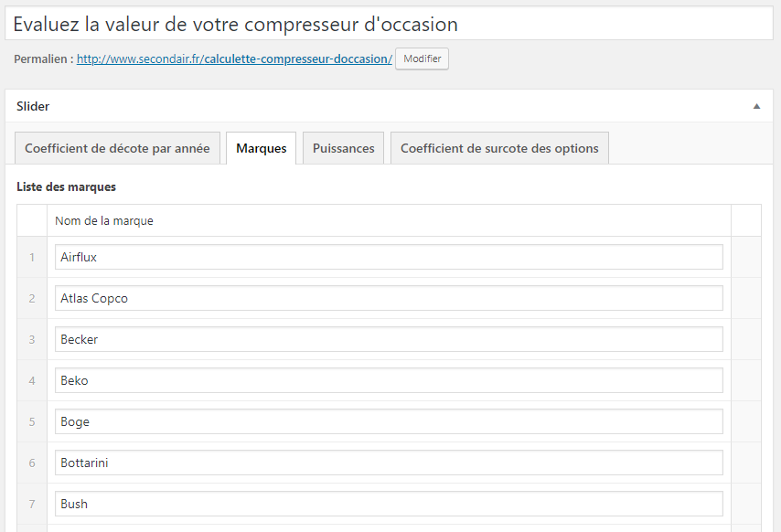
Task: Edit the Bottarini brand field
Action: 389,463
